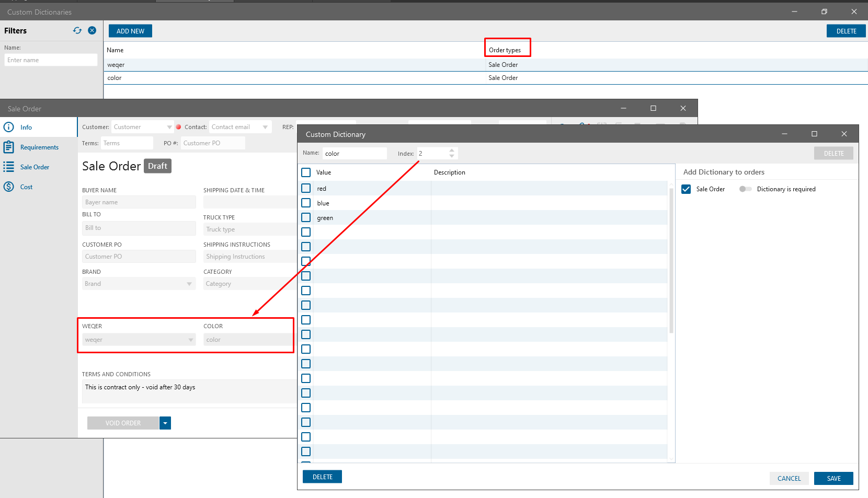The width and height of the screenshot is (868, 498).
Task: Click the Terms input field
Action: click(127, 143)
